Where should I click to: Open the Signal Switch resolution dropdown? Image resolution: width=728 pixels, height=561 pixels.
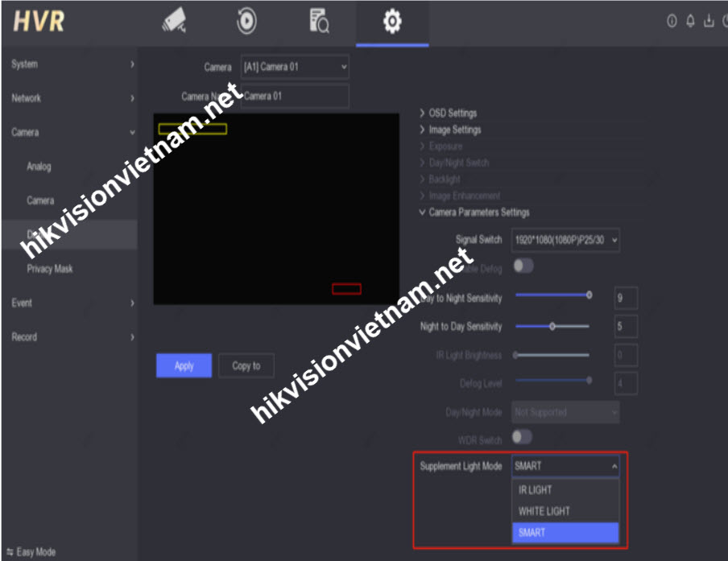(565, 240)
